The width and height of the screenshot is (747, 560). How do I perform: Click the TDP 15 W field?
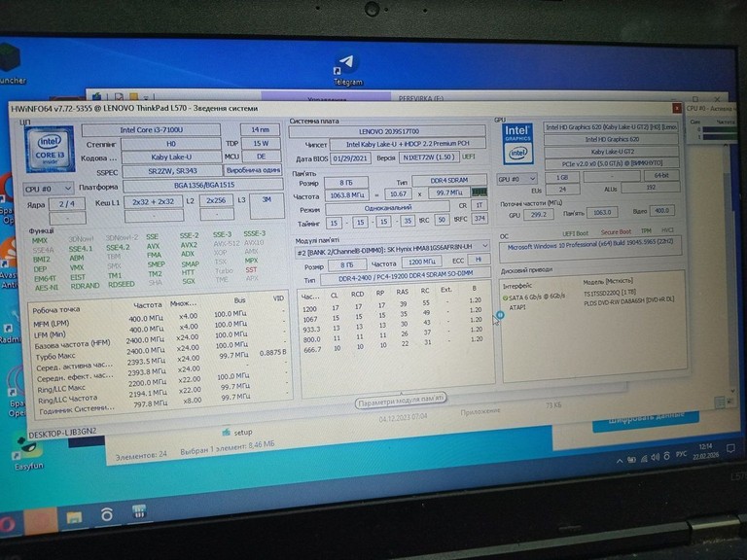click(261, 143)
